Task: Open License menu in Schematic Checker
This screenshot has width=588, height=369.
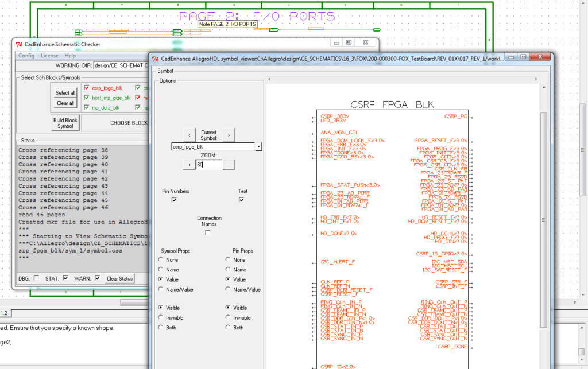Action: coord(49,56)
